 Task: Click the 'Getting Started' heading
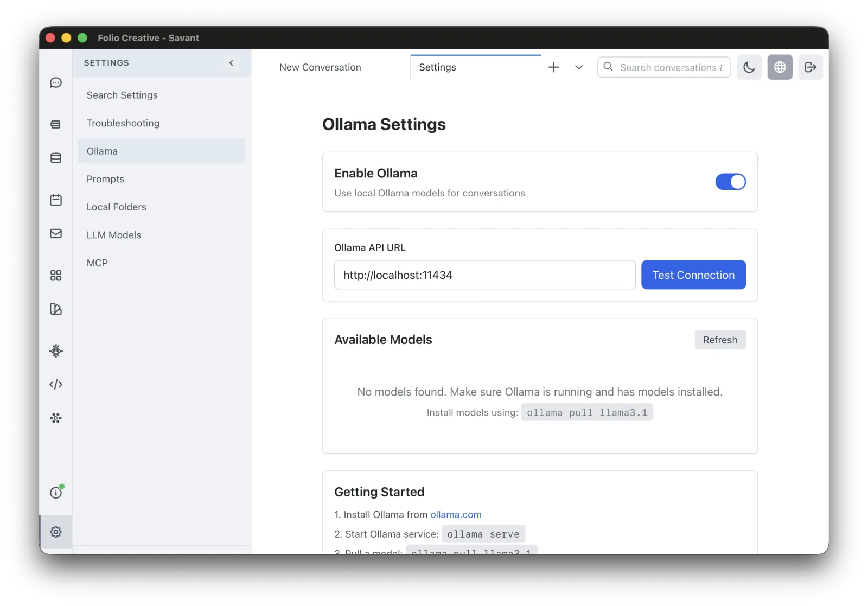point(379,492)
